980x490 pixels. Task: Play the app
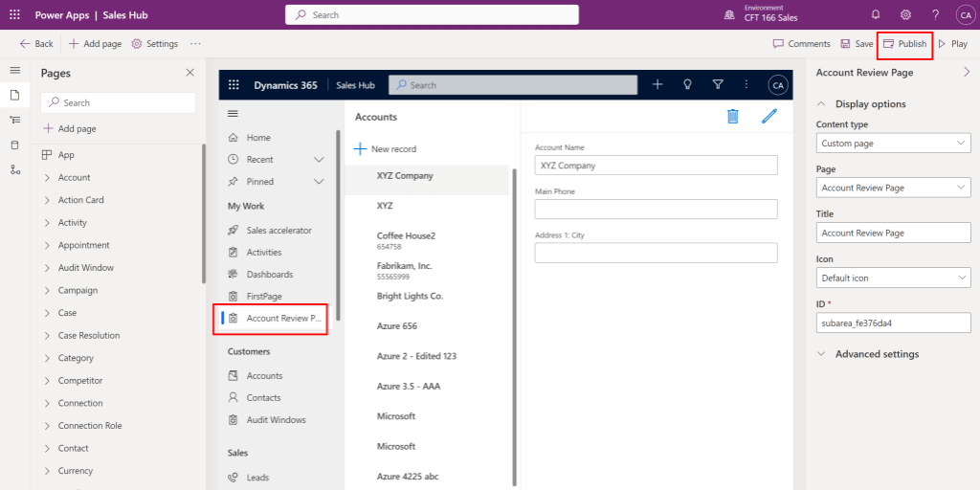(952, 44)
